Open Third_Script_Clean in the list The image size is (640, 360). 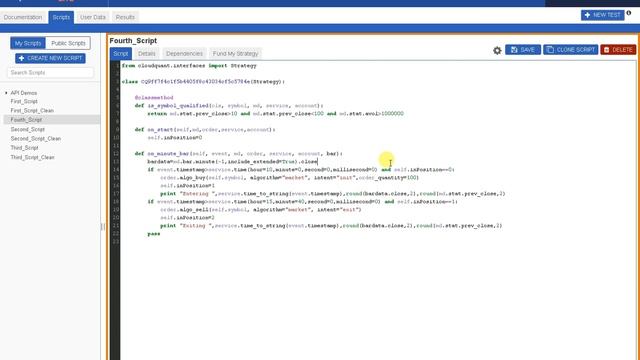pyautogui.click(x=33, y=157)
